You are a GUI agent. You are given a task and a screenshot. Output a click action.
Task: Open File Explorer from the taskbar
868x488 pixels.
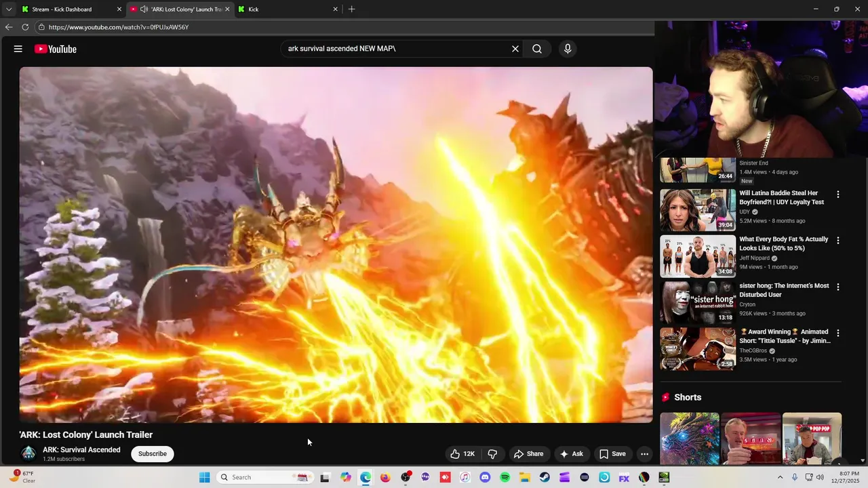[x=524, y=477]
